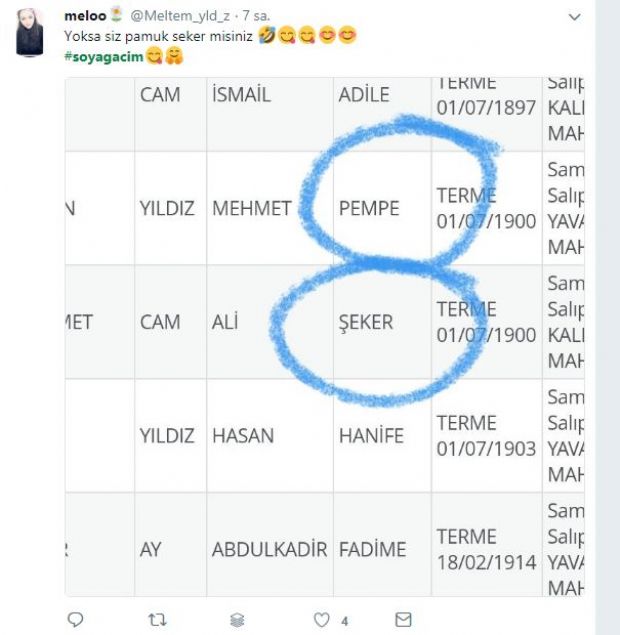This screenshot has width=620, height=635.
Task: Click the MEHMET cell in the table image
Action: 252,209
